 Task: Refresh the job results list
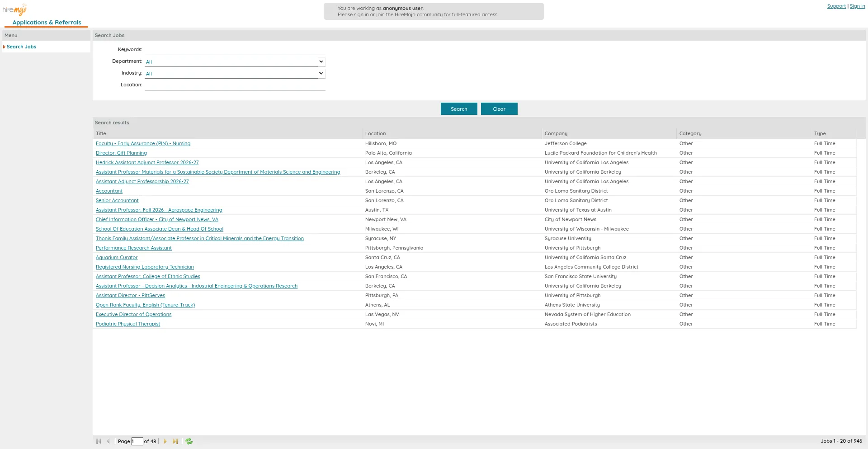189,441
